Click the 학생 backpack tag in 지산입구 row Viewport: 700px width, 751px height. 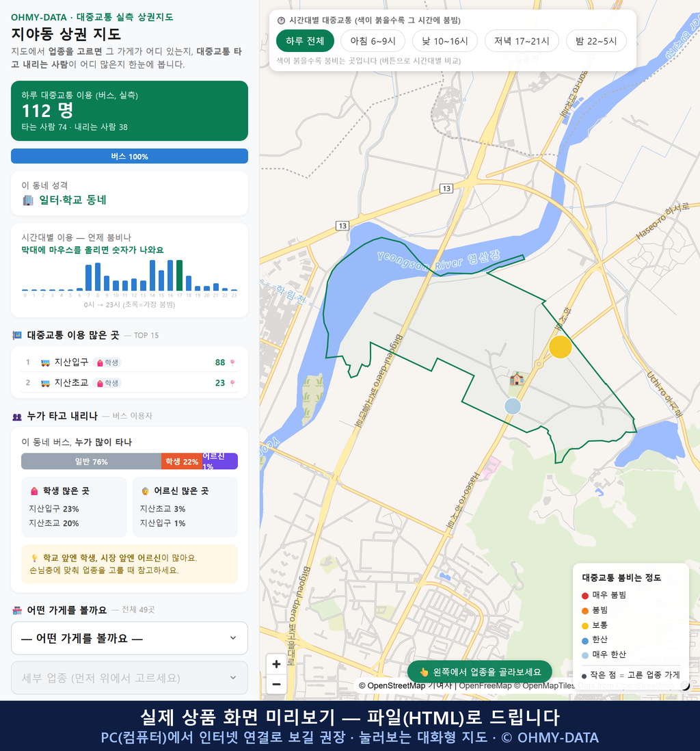[107, 363]
